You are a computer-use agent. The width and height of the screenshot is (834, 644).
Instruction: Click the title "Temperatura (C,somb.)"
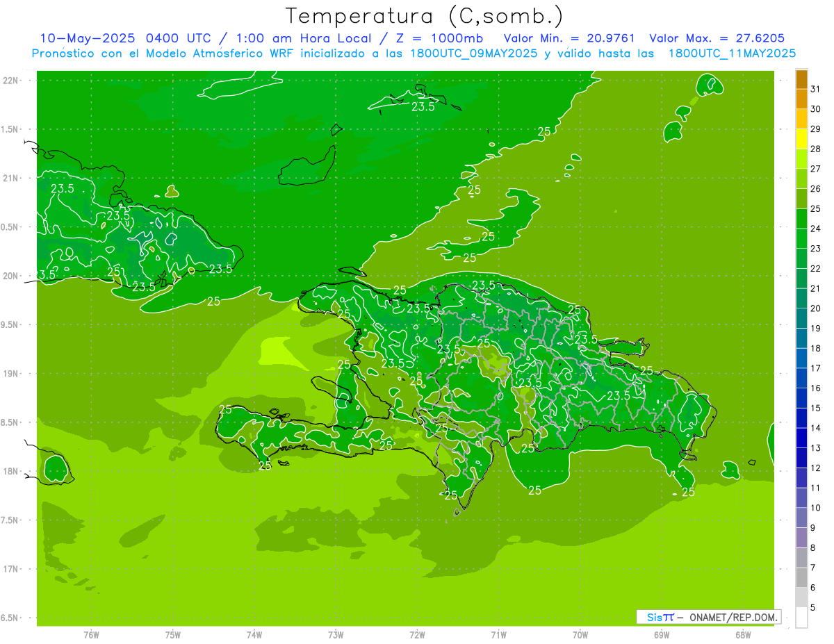(x=425, y=15)
